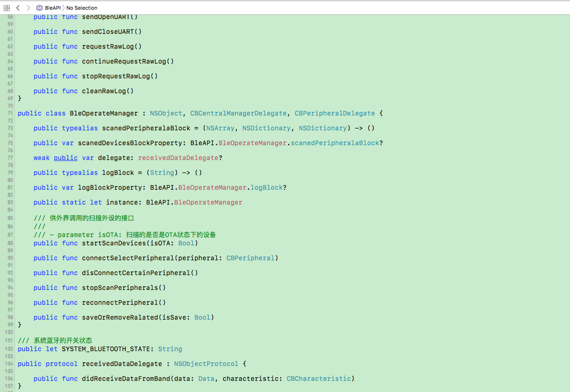Click disConnectCertainPeripheral function name
The image size is (570, 392).
pyautogui.click(x=136, y=273)
